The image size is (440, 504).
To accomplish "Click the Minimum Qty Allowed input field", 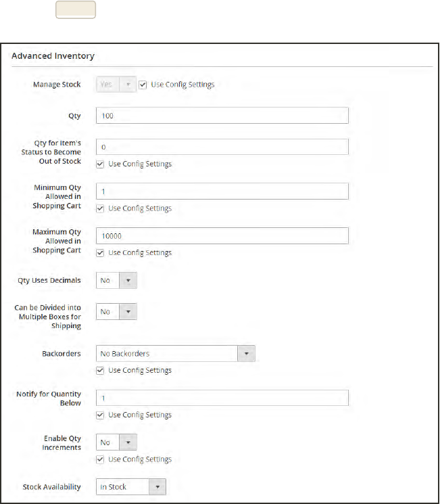I will (222, 191).
